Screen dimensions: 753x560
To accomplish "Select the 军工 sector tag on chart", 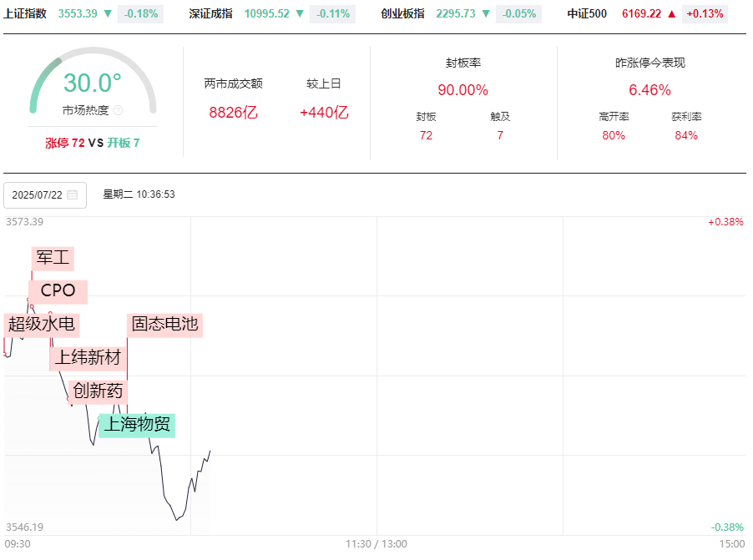I will [x=53, y=258].
